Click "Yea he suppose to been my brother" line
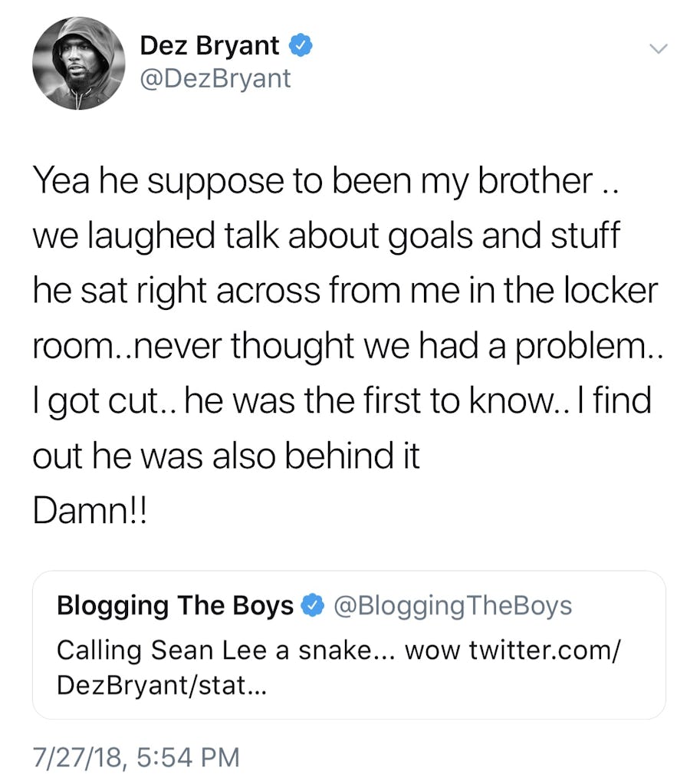 coord(307,180)
